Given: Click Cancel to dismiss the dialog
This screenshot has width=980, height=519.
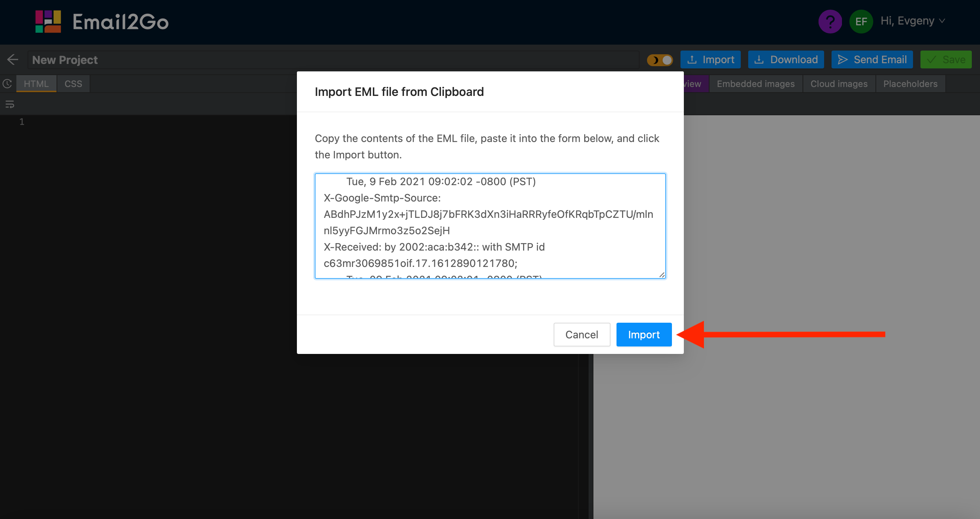Looking at the screenshot, I should pos(582,334).
